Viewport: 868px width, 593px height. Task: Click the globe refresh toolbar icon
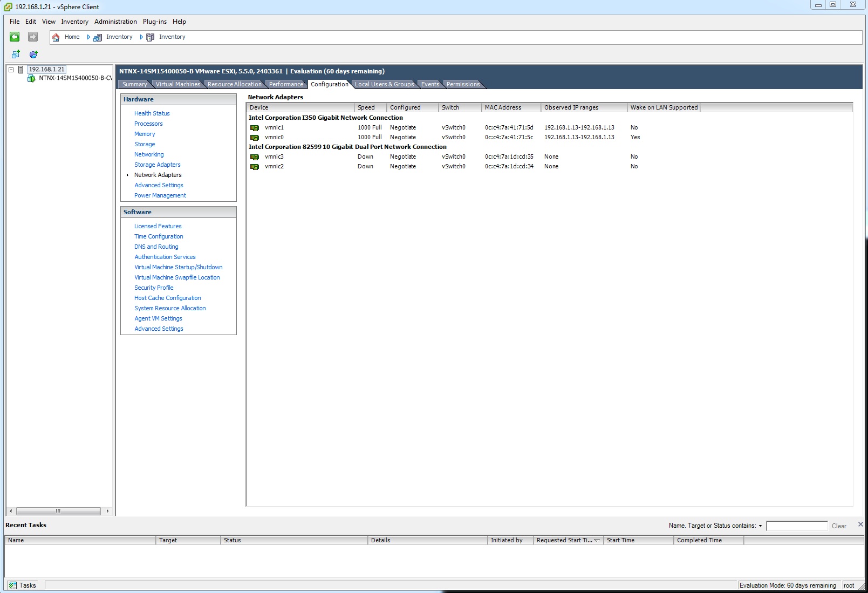tap(33, 54)
